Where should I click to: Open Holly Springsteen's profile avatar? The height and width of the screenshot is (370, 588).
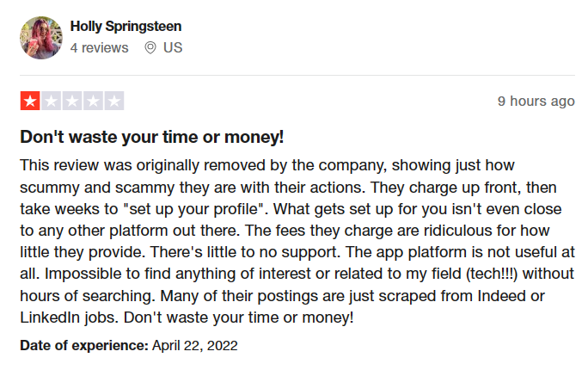pyautogui.click(x=41, y=38)
